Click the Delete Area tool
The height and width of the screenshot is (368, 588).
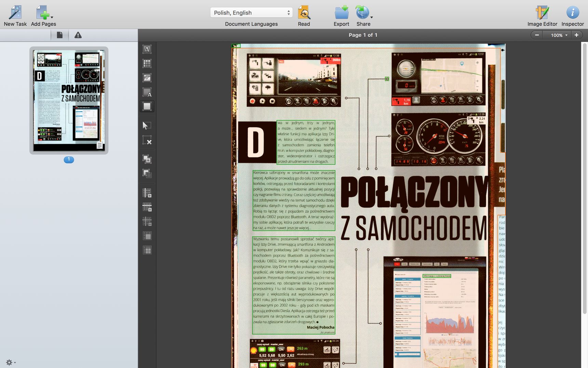147,140
